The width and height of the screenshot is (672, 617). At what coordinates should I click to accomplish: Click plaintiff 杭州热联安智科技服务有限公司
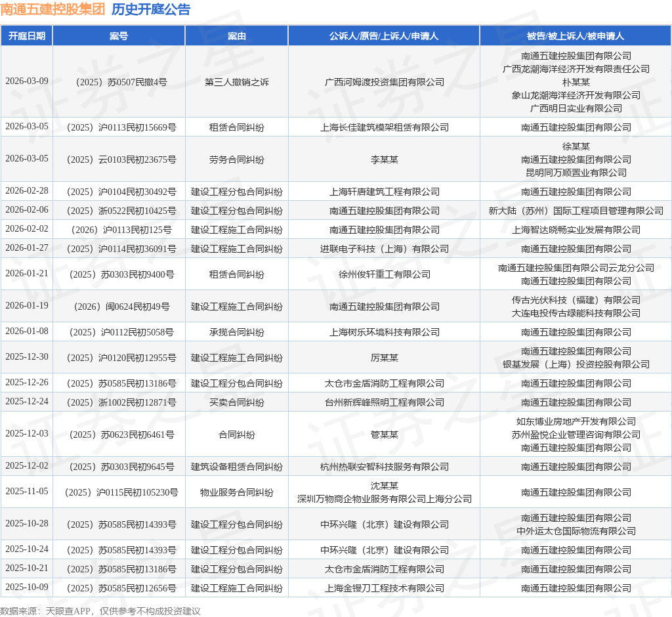pos(384,467)
